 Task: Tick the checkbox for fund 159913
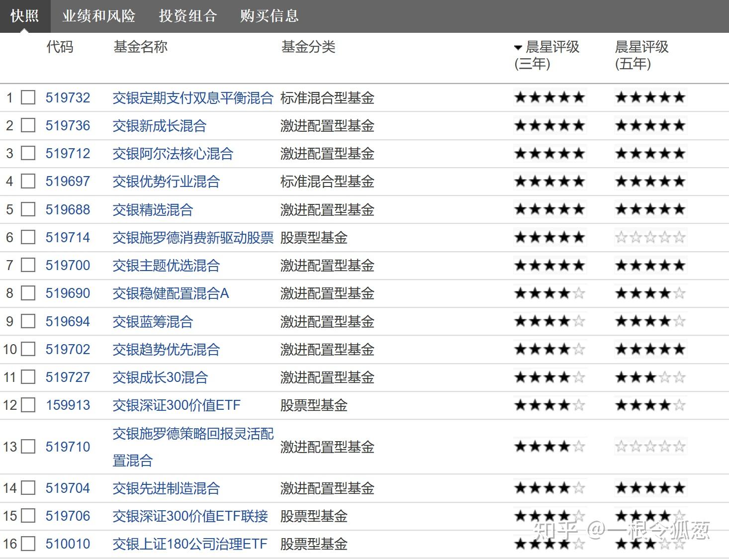pyautogui.click(x=28, y=405)
